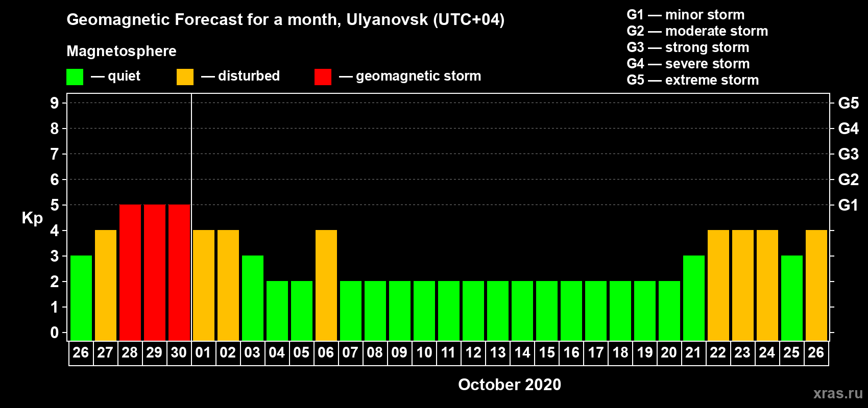Click the 'Magnetosphere' heading
The width and height of the screenshot is (868, 408).
tap(122, 51)
